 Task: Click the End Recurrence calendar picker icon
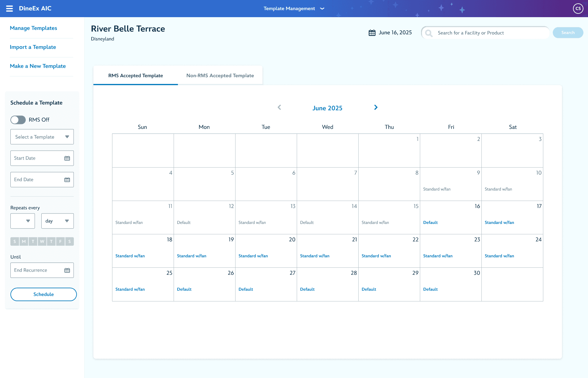pos(67,270)
